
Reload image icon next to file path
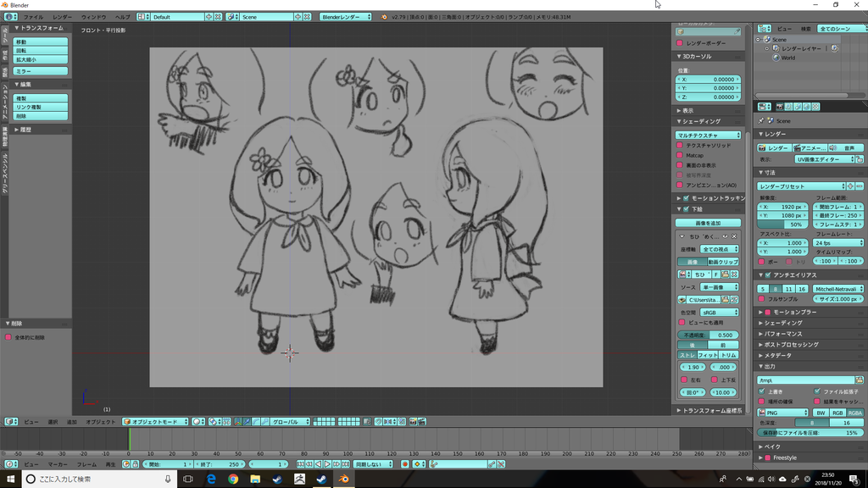tap(734, 300)
